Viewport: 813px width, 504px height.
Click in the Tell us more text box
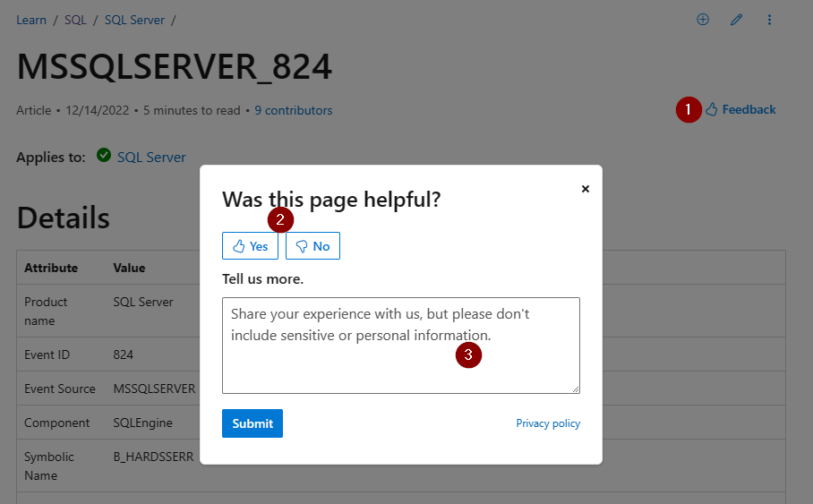(401, 346)
